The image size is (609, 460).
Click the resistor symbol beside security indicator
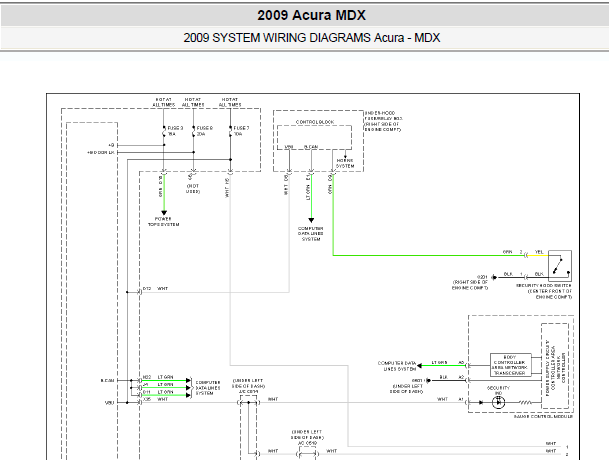pos(525,402)
